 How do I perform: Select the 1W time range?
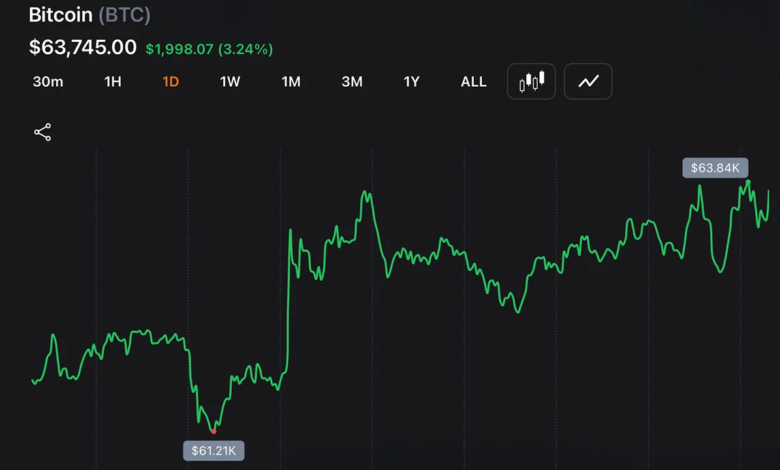(230, 82)
